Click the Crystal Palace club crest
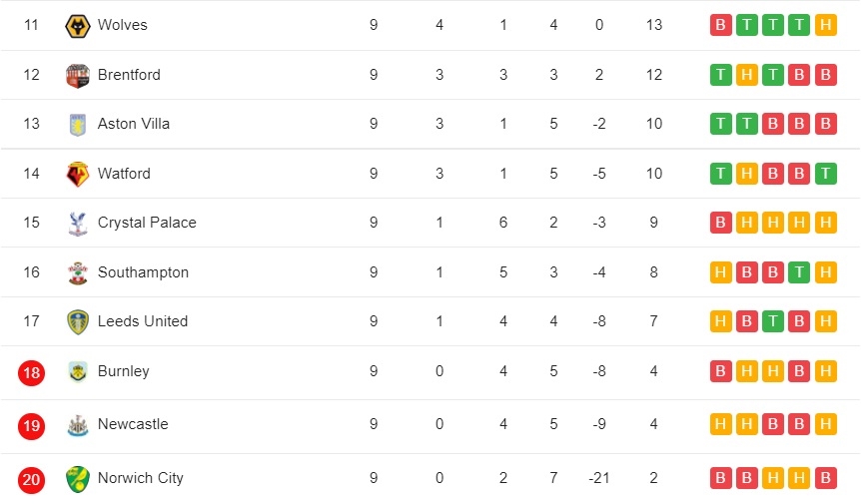This screenshot has width=861, height=504. pos(78,224)
